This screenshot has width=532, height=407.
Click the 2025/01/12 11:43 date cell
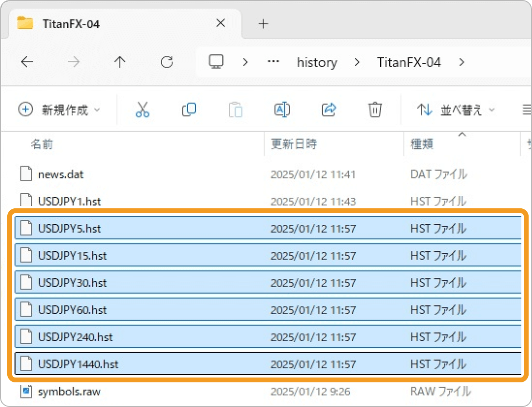313,202
